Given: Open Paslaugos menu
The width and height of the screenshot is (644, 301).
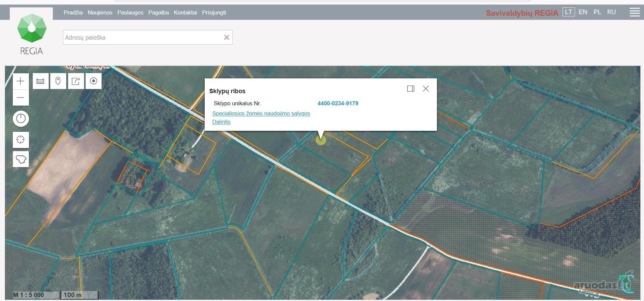Looking at the screenshot, I should [x=130, y=12].
